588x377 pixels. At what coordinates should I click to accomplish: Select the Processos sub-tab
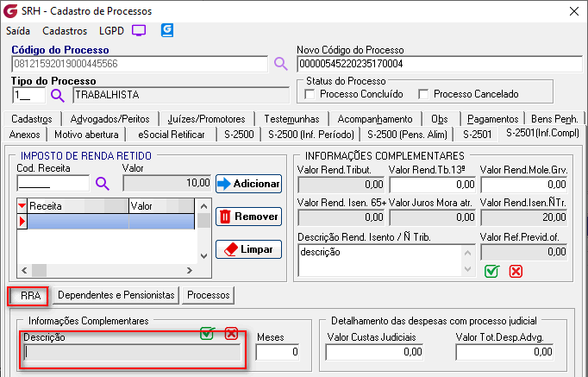(208, 295)
